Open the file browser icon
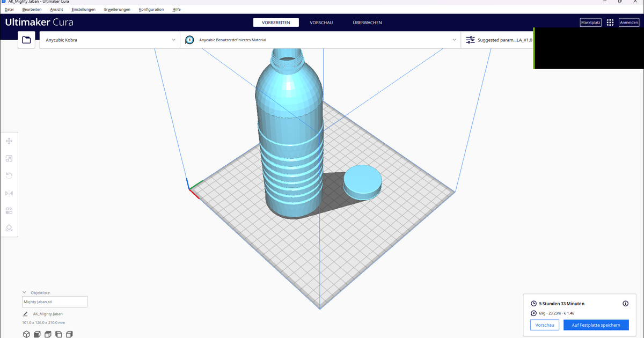Image resolution: width=644 pixels, height=338 pixels. pos(26,39)
